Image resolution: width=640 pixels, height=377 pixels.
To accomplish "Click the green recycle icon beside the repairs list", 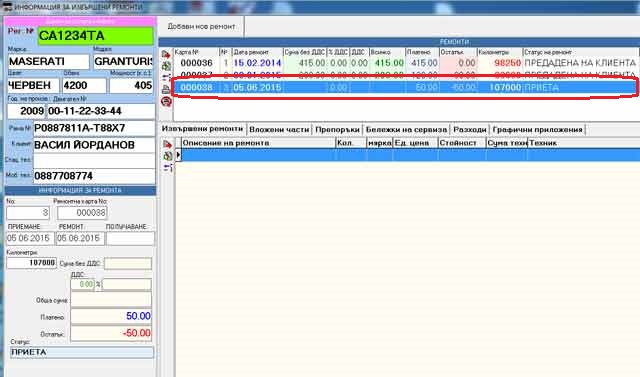I will 166,66.
